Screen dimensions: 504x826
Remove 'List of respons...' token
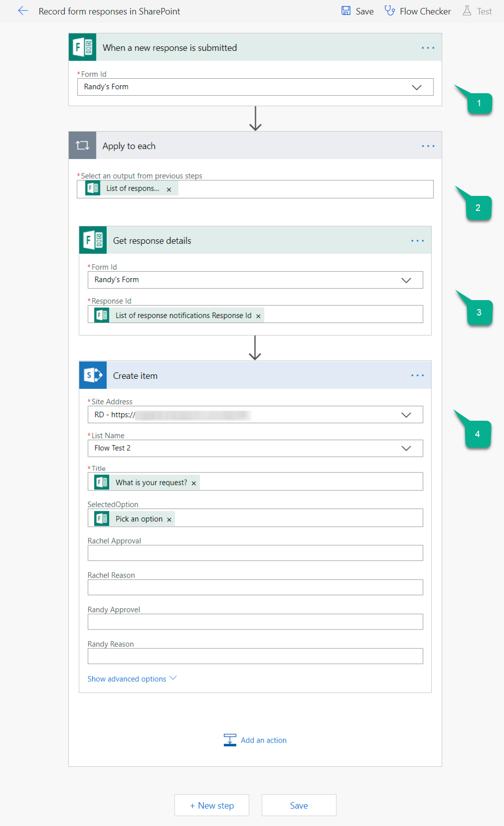[x=169, y=189]
